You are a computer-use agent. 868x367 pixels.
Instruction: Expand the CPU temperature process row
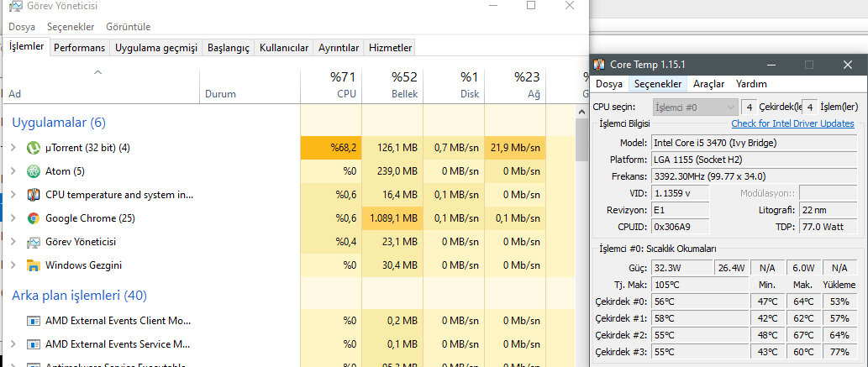pos(13,195)
